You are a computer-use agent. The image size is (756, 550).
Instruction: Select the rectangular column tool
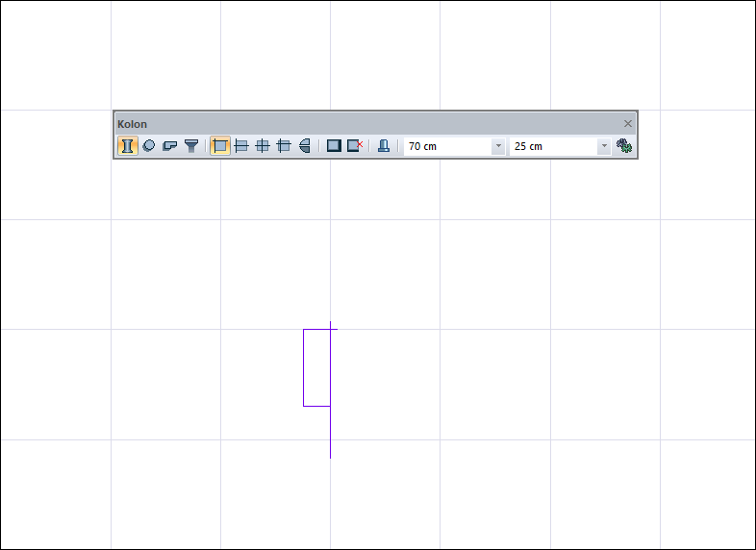coord(127,145)
